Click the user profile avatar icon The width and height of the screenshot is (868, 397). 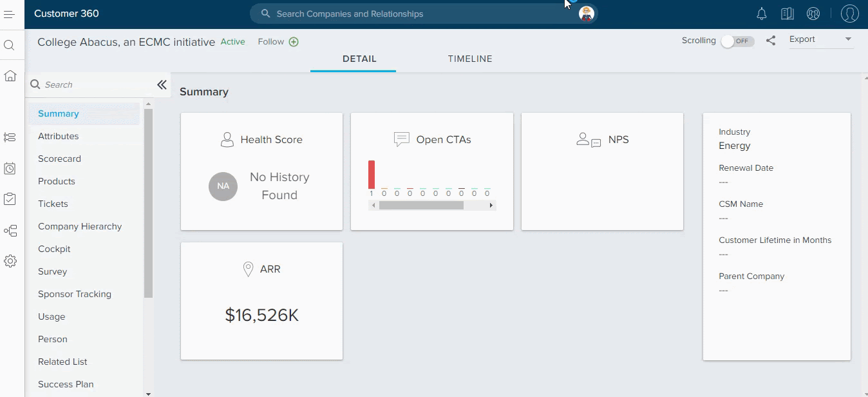coord(849,14)
